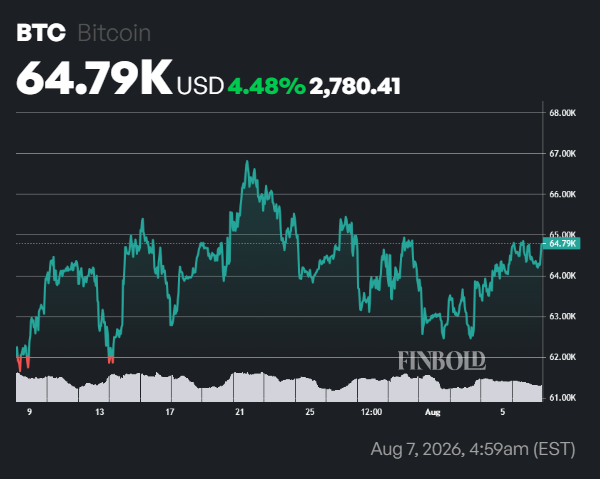Viewport: 600px width, 479px height.
Task: Select the 64.79K headline price
Action: (94, 78)
